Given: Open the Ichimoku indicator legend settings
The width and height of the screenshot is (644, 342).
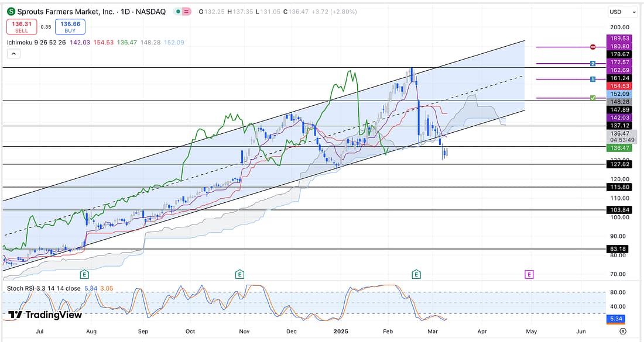Looking at the screenshot, I should (x=28, y=42).
